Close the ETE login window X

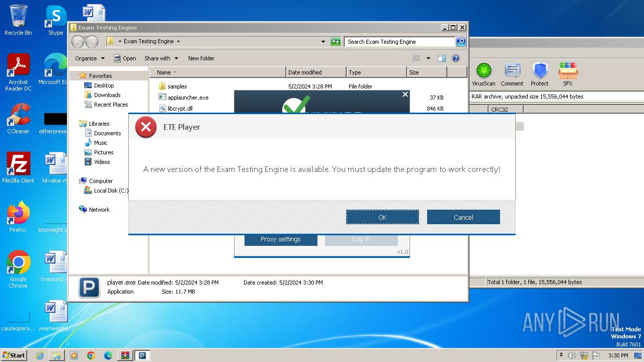point(405,94)
